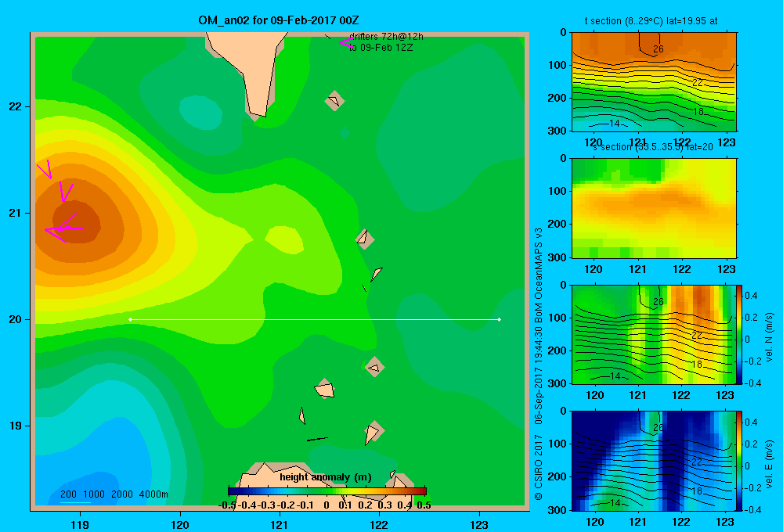
Task: Click the 'height anomaly (m)' colorbar title
Action: [326, 477]
